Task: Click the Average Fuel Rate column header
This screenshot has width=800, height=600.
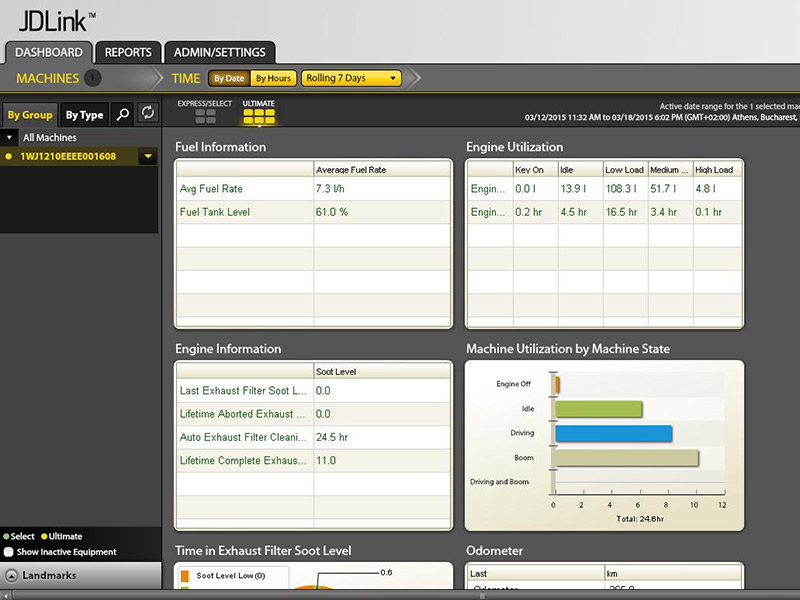Action: [382, 170]
